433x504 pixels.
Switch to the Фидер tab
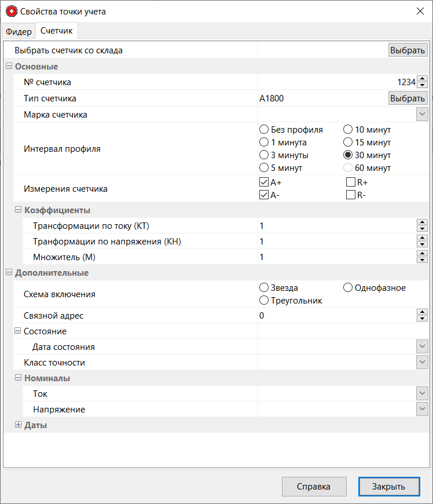[x=19, y=32]
